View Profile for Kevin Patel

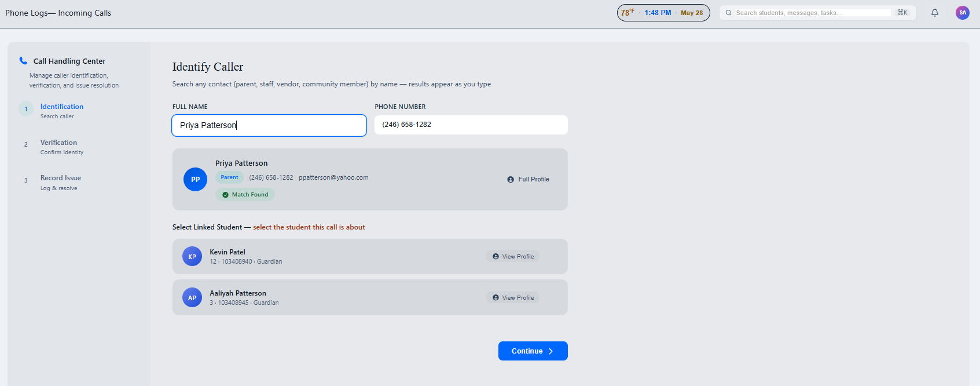pyautogui.click(x=513, y=256)
